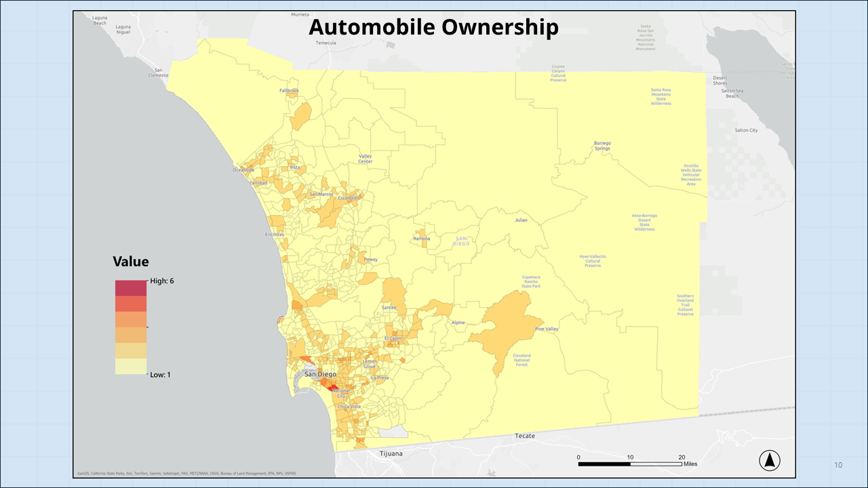868x488 pixels.
Task: Click the San Marcos map label
Action: coord(321,195)
